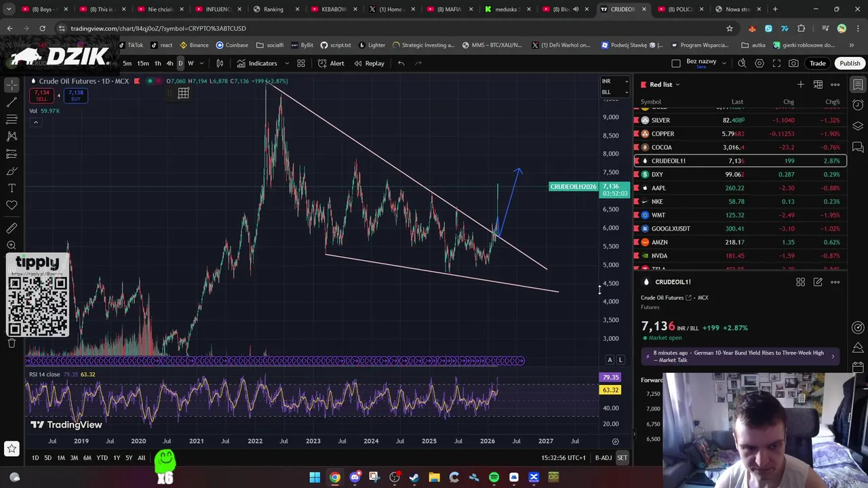Image resolution: width=868 pixels, height=488 pixels.
Task: Open the Red list watchlist dropdown
Action: click(x=665, y=85)
